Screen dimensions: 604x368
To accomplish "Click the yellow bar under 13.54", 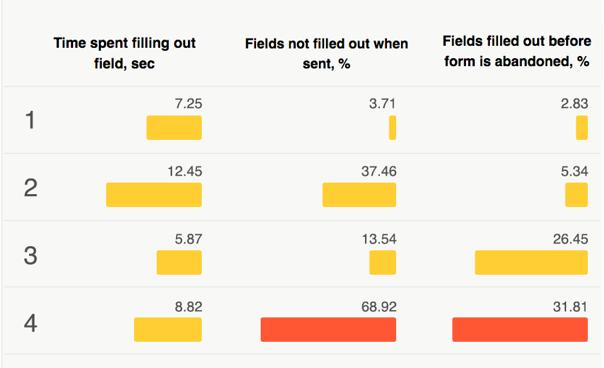I will click(383, 262).
